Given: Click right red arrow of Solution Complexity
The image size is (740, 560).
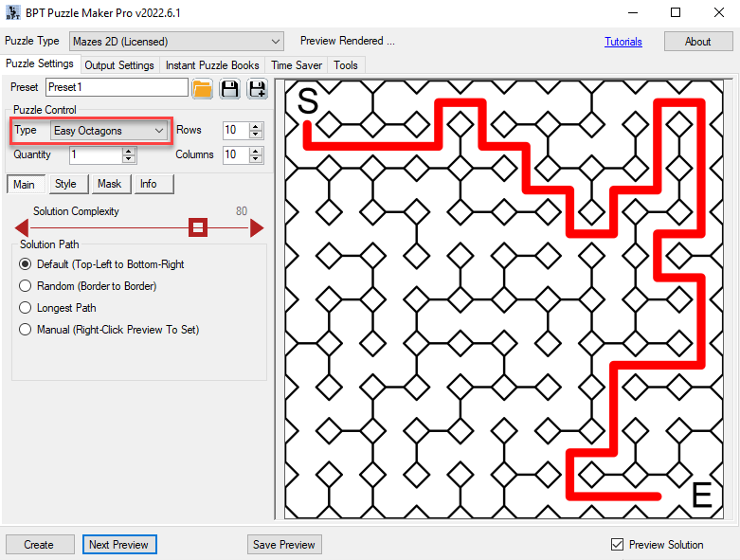Looking at the screenshot, I should [x=256, y=227].
